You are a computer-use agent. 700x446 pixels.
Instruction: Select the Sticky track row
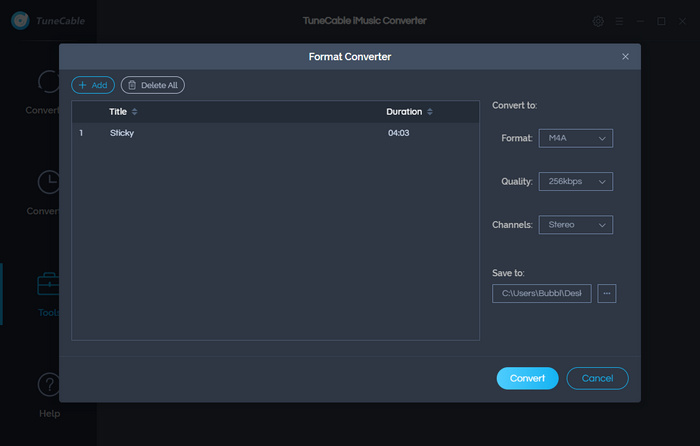click(275, 133)
